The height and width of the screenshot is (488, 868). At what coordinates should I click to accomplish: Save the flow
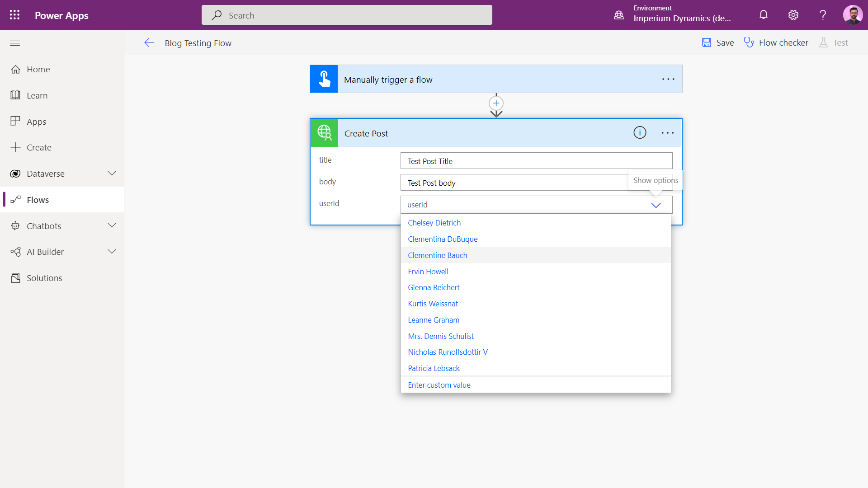[718, 42]
